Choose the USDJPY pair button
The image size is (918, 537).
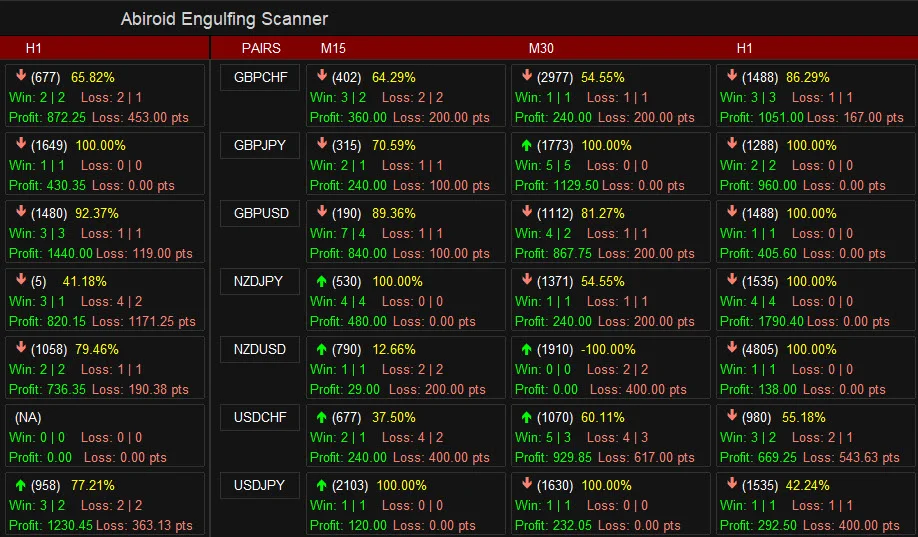click(259, 486)
